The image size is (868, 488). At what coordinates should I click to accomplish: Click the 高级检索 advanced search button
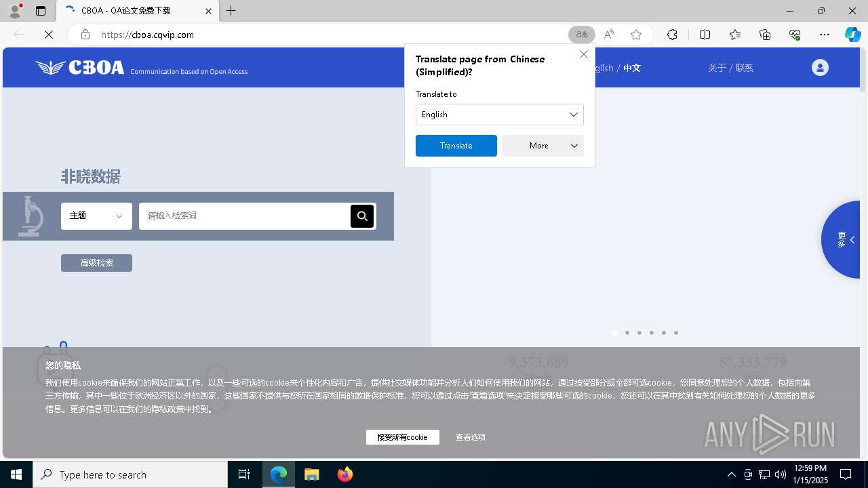(96, 262)
